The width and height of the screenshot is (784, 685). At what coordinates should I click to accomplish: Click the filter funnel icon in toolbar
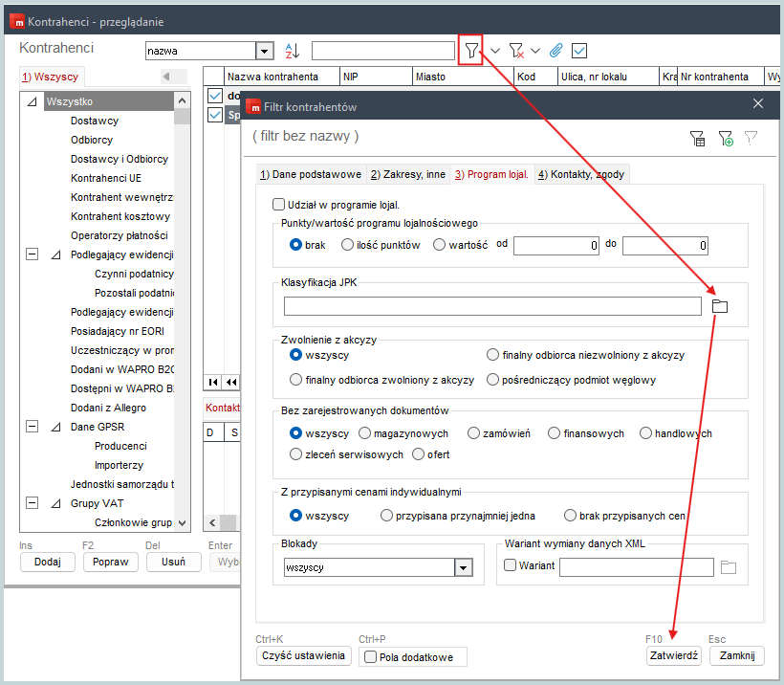click(x=470, y=50)
